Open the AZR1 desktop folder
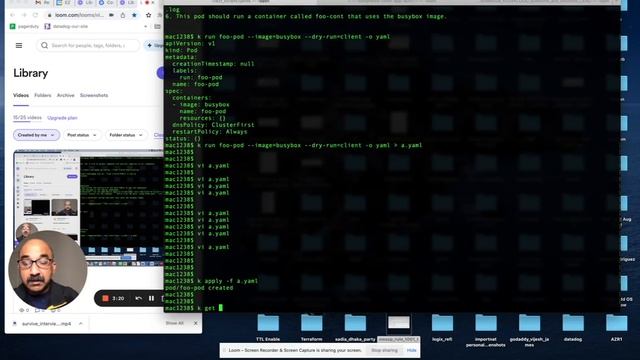Viewport: 640px width, 360px height. (616, 327)
